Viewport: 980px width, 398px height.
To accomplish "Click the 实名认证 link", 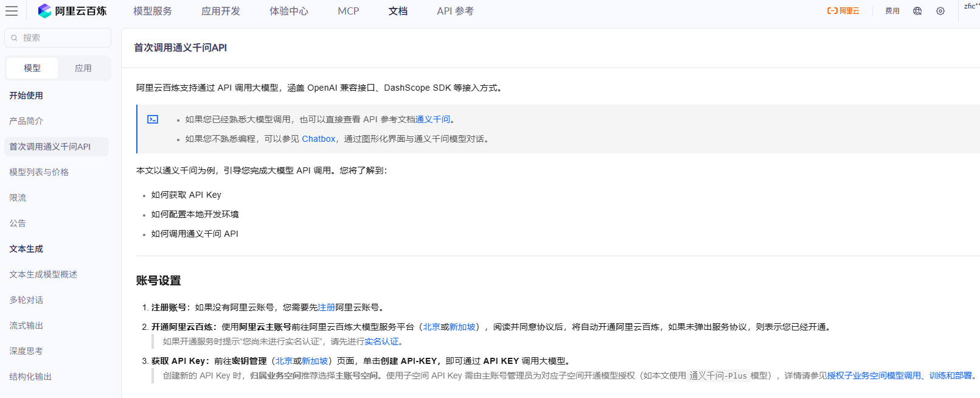I will click(x=381, y=341).
